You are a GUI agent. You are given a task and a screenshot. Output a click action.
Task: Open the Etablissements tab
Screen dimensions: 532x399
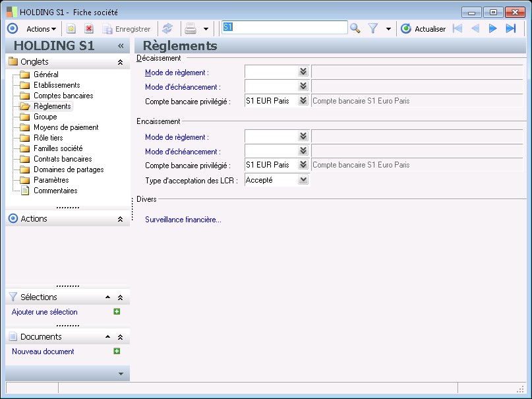[57, 85]
